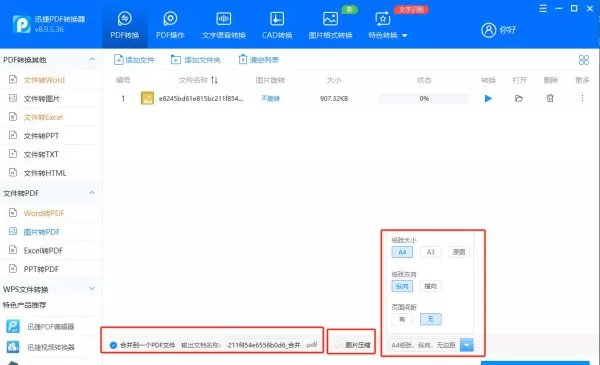Open 迅捷视频转换器 product icon
Image resolution: width=600 pixels, height=365 pixels.
(13, 347)
